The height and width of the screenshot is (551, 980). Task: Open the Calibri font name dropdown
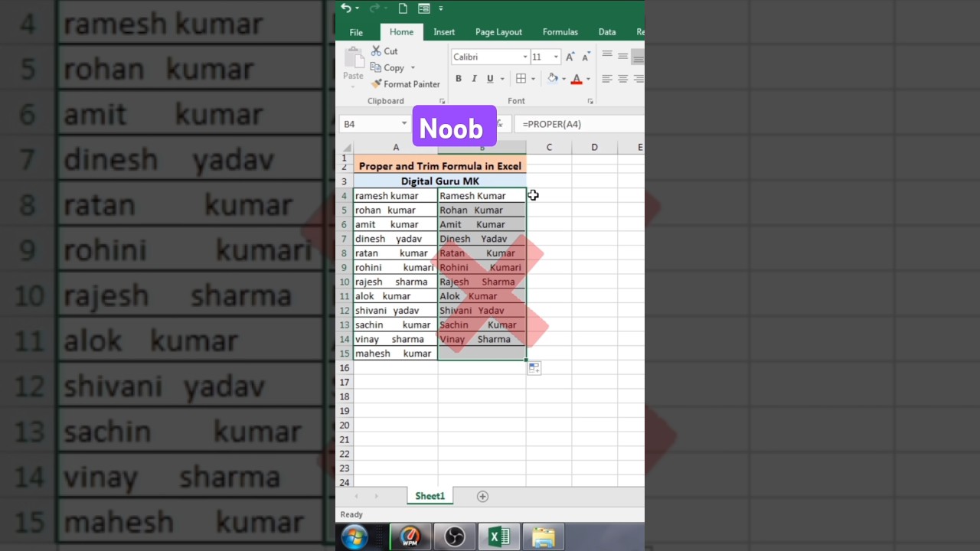pyautogui.click(x=525, y=57)
